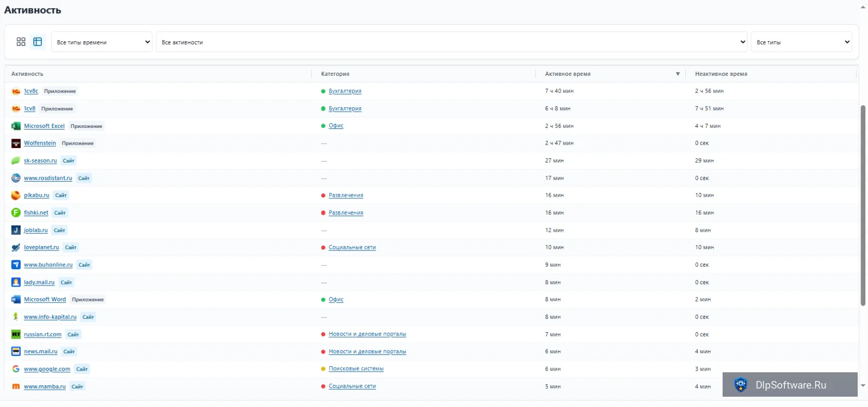Click Wolfenstein's '2 ч 47 мин' value
Screen dimensions: 868x407
click(x=559, y=143)
